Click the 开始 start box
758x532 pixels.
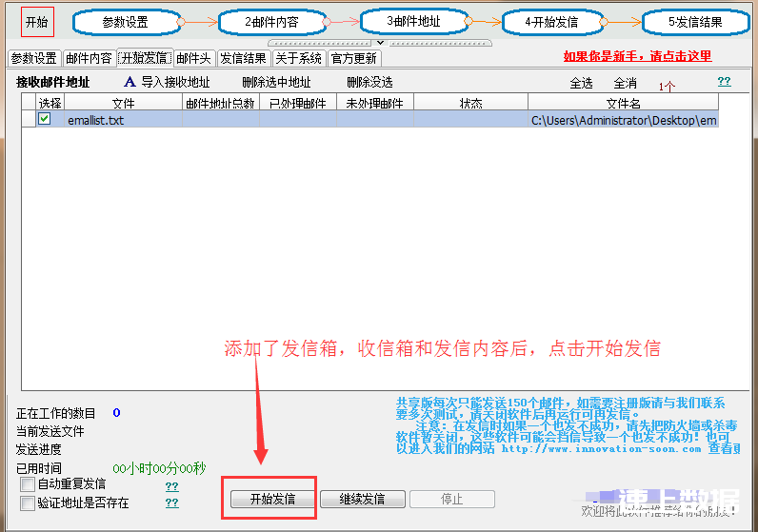37,22
